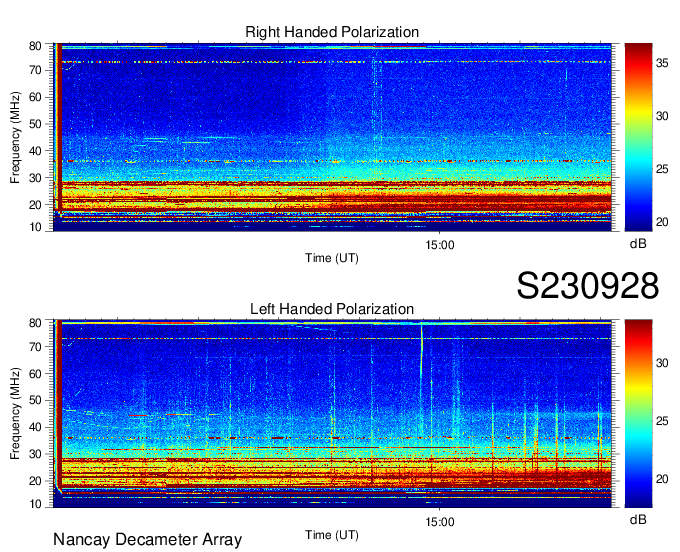The width and height of the screenshot is (680, 552).
Task: Click 'Time (UT)' axis label of bottom plot
Action: (x=332, y=535)
